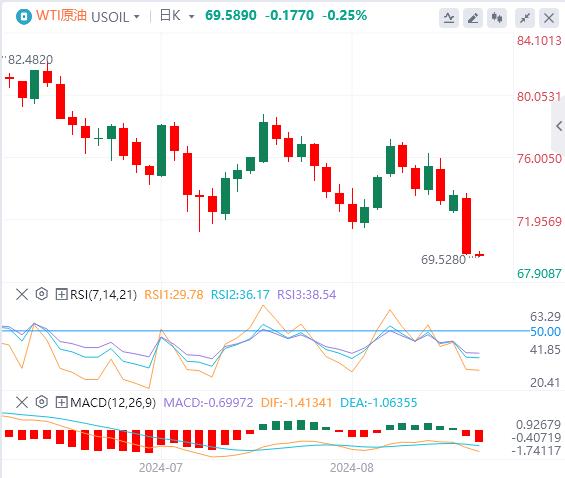Click the shrink chart arrows icon
Image resolution: width=565 pixels, height=478 pixels.
525,18
